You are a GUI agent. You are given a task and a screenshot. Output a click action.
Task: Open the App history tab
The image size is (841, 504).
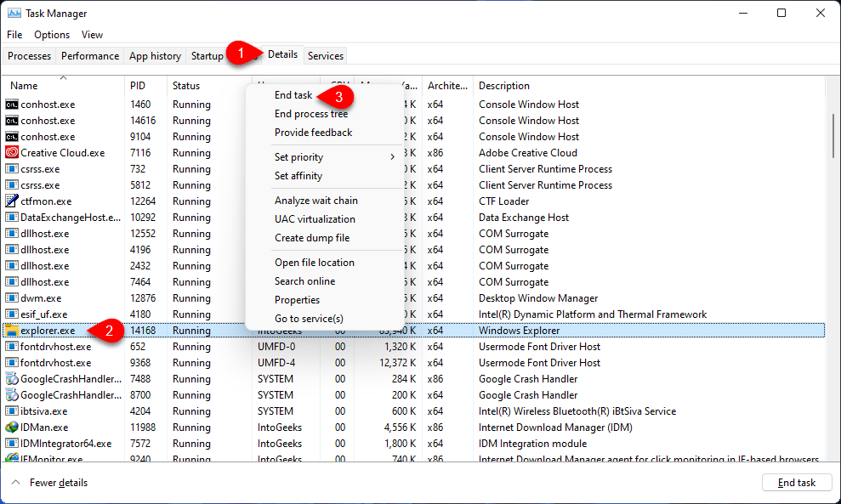coord(155,56)
